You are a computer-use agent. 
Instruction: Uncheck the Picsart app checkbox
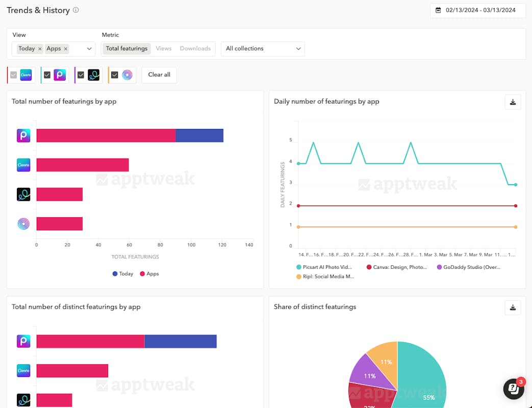pyautogui.click(x=47, y=75)
